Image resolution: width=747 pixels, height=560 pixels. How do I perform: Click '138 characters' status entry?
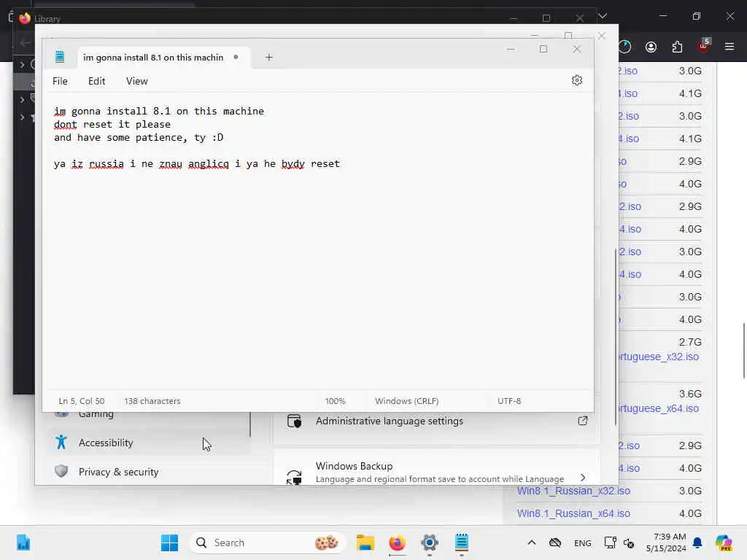coord(152,401)
